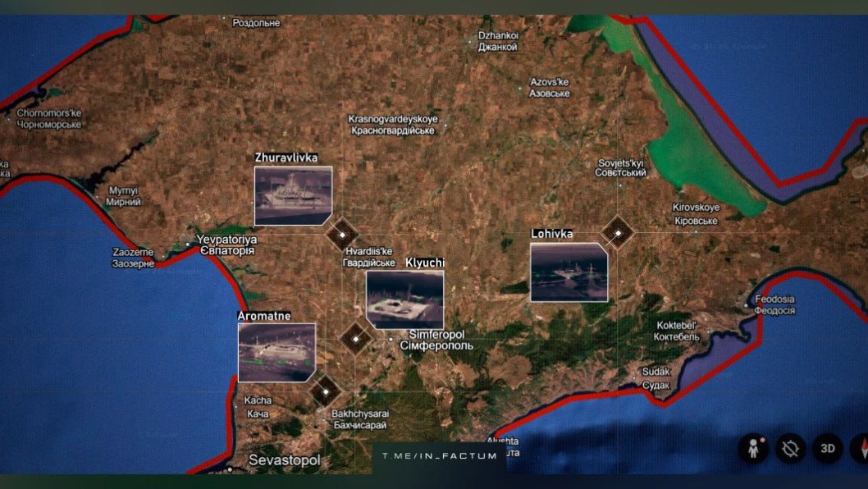This screenshot has width=868, height=489.
Task: Click the Yevpatoriya city label
Action: click(x=227, y=245)
